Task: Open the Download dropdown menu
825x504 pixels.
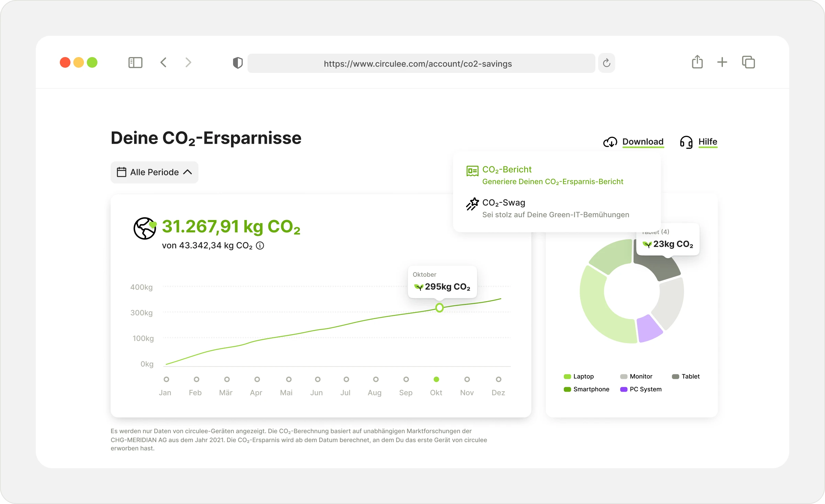Action: click(642, 142)
